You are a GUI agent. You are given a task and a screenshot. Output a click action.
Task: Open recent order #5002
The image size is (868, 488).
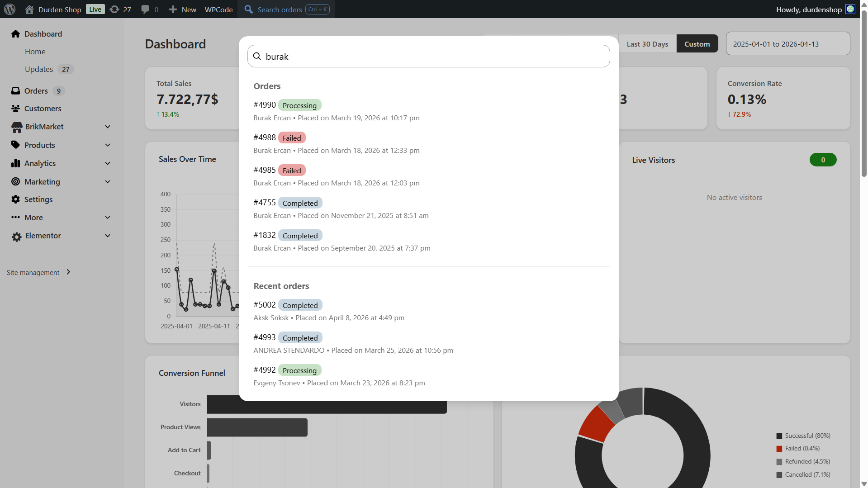click(x=429, y=311)
